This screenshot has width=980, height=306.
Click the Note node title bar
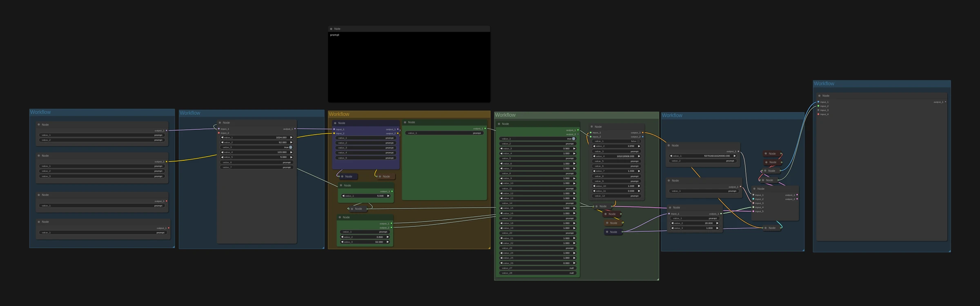[x=409, y=29]
